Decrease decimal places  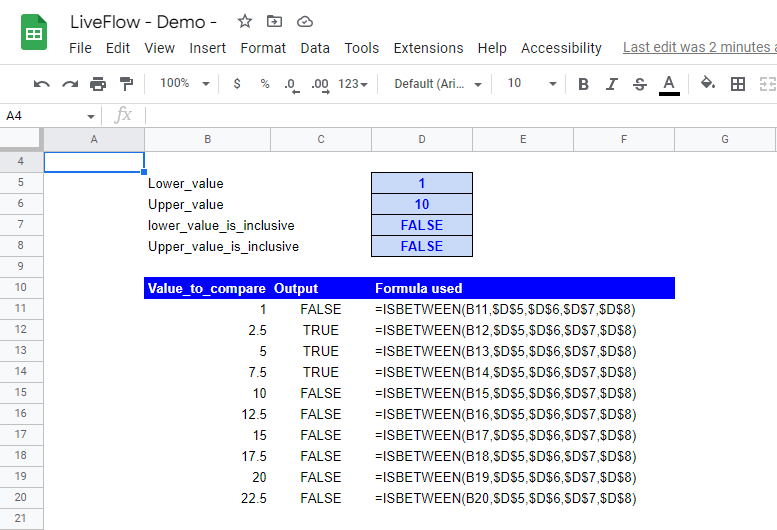pyautogui.click(x=292, y=85)
